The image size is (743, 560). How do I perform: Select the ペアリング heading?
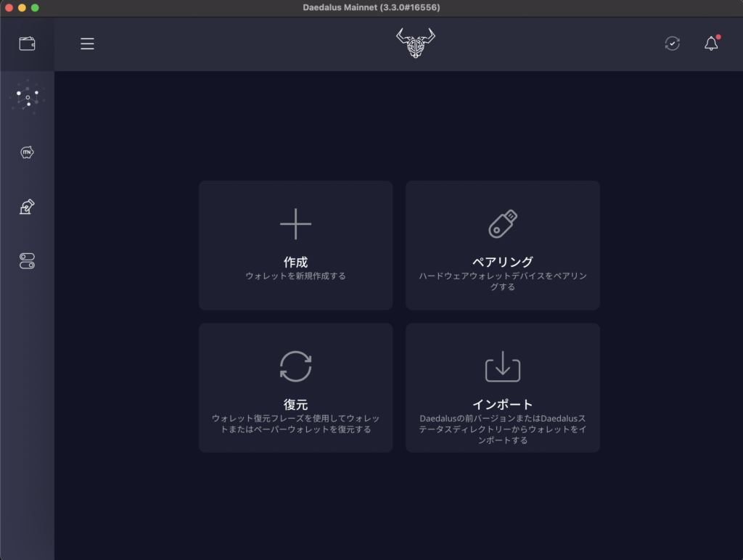tap(503, 262)
